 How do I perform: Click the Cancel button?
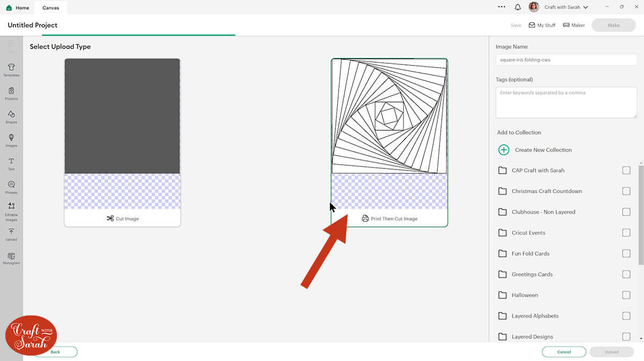(564, 352)
